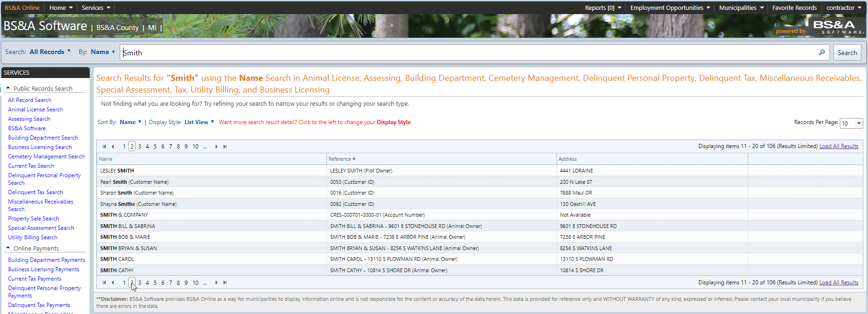Go to next page in top pager

coord(217,147)
